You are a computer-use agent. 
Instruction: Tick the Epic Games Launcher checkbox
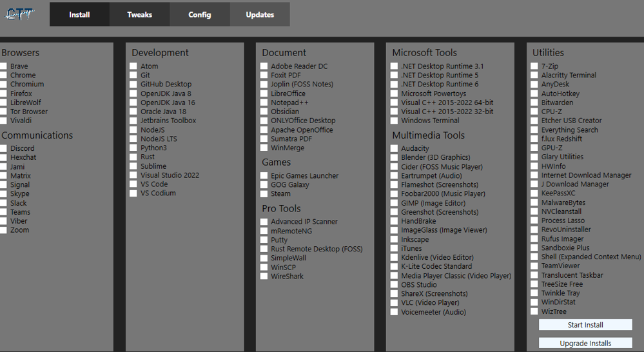pos(264,175)
